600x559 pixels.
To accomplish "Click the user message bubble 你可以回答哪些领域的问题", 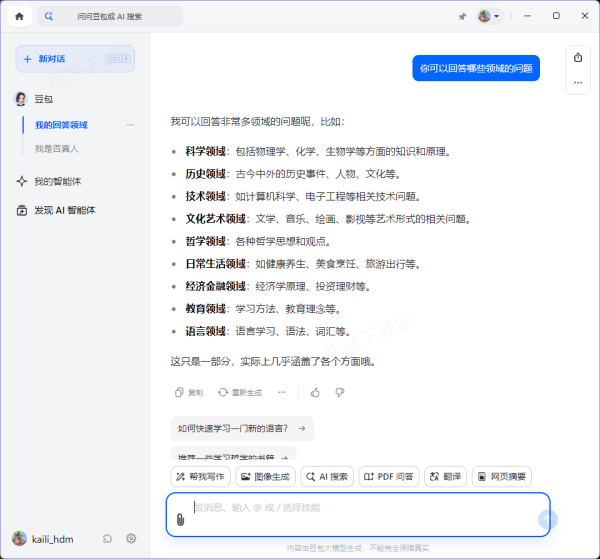I will coord(476,68).
